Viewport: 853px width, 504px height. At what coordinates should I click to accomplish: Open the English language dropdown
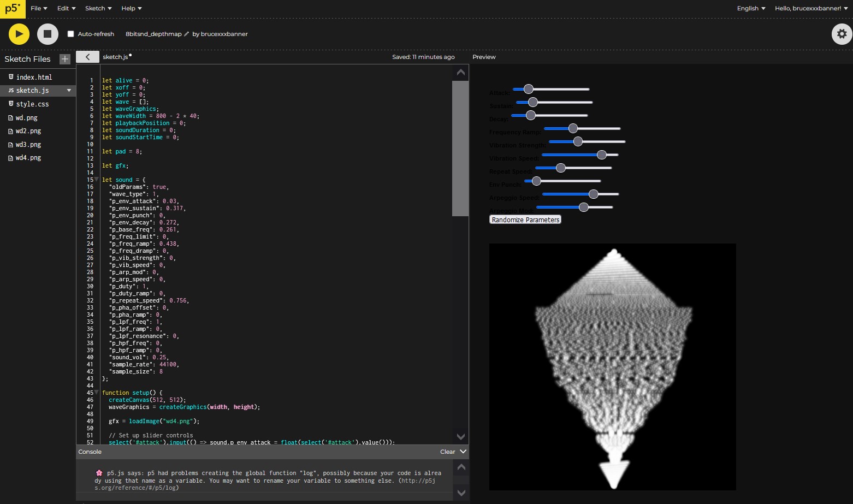(751, 8)
